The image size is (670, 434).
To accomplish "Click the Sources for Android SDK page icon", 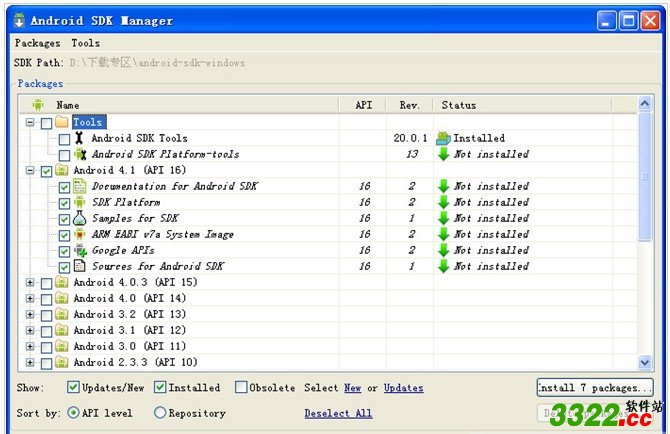I will coord(80,266).
